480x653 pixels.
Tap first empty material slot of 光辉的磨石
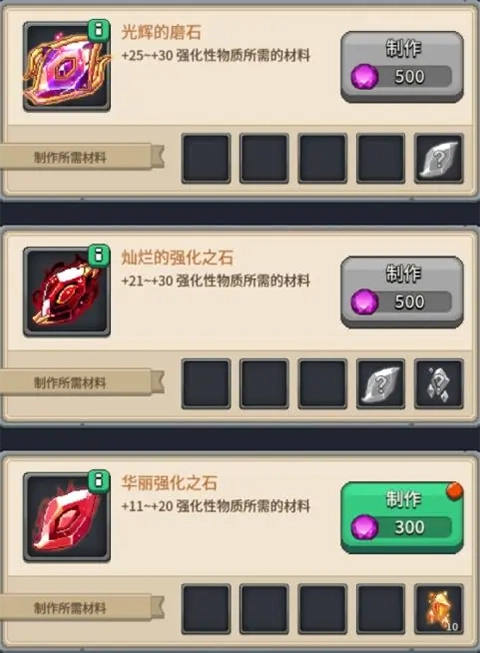[x=206, y=159]
